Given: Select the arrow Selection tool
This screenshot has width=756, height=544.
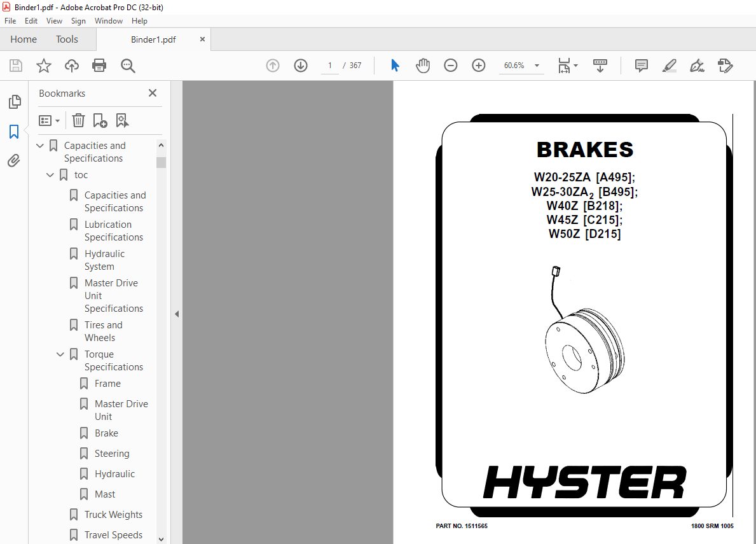Looking at the screenshot, I should coord(395,66).
